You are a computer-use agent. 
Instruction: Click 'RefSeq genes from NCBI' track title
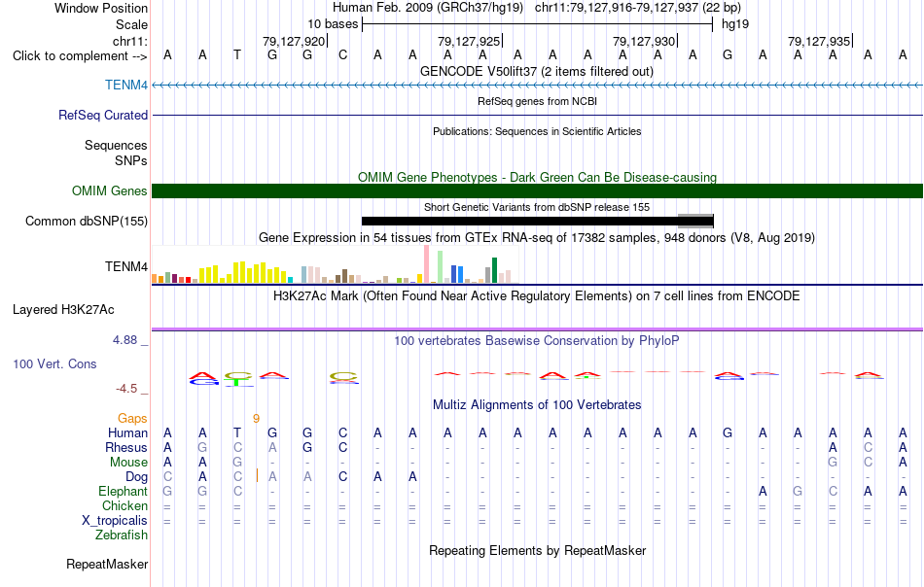pyautogui.click(x=538, y=101)
